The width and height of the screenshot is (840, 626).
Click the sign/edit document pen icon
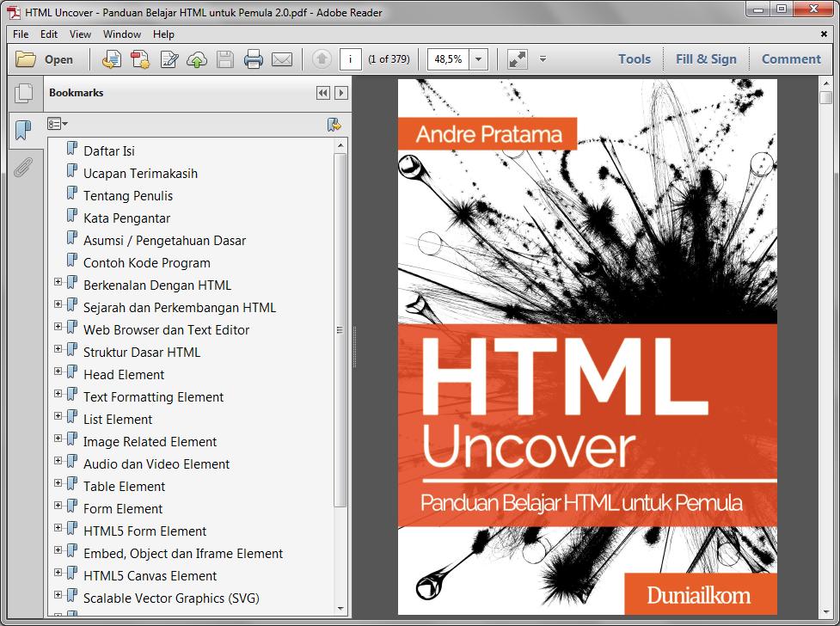[x=169, y=59]
